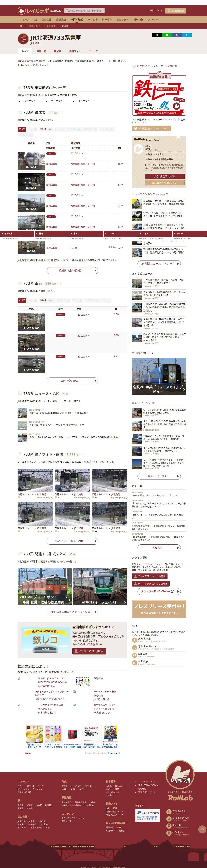The image size is (207, 868).
Task: Click データ管理 スタッフの募集 button
Action: 150,577
